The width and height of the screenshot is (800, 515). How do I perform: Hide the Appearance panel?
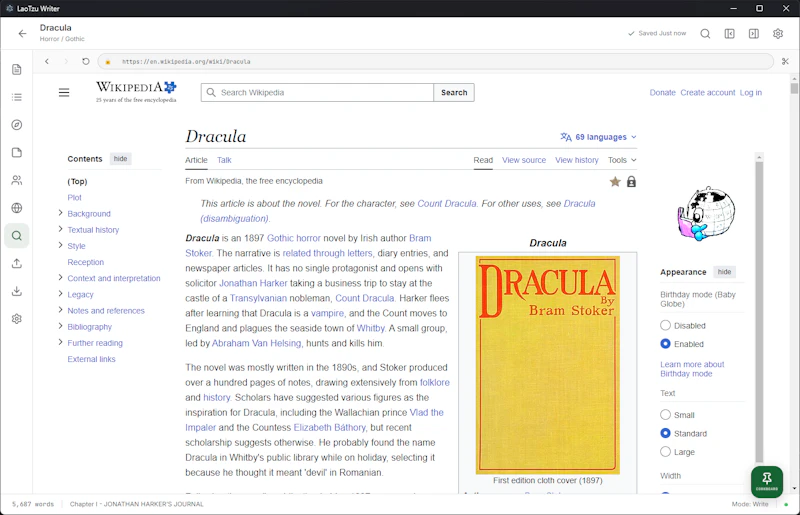point(724,272)
